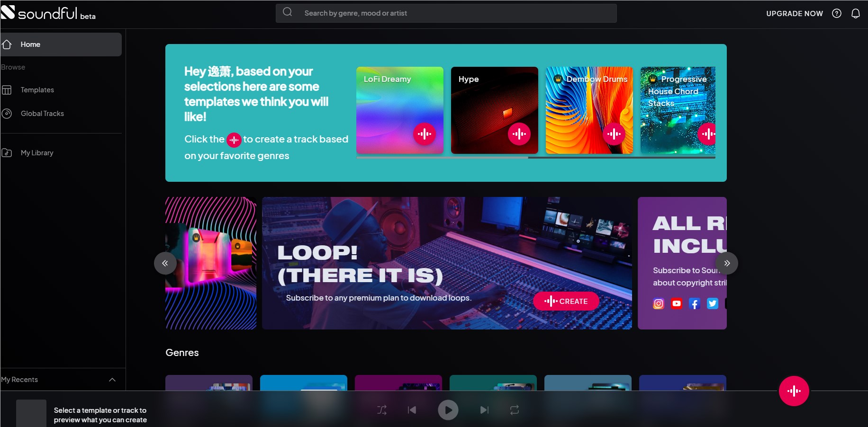Click create icon on LoFi Dreamy template
This screenshot has height=427, width=868.
tap(424, 134)
